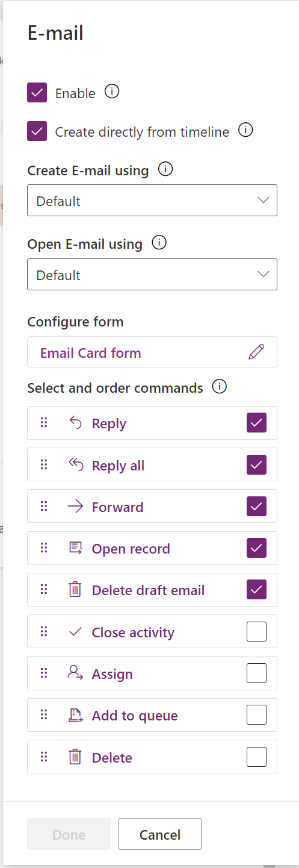Image resolution: width=299 pixels, height=868 pixels.
Task: Select the Open record command row
Action: click(x=152, y=548)
